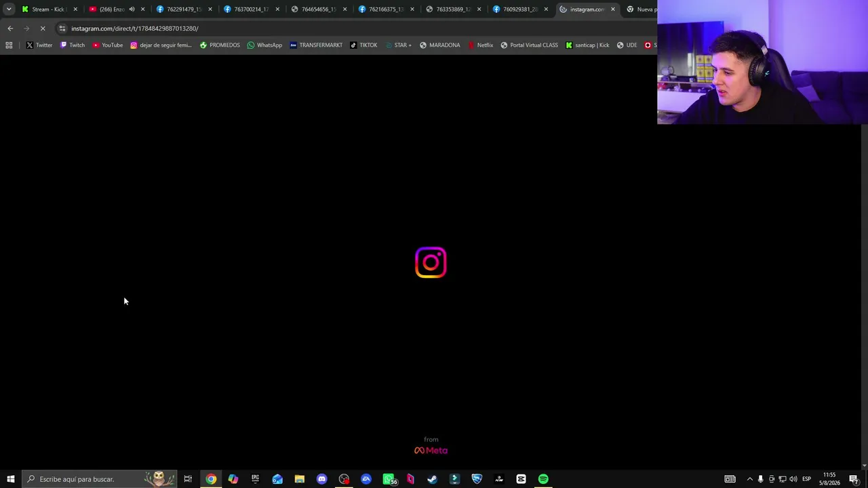Image resolution: width=868 pixels, height=488 pixels.
Task: Close the Stream - Kick tab
Action: [x=75, y=9]
